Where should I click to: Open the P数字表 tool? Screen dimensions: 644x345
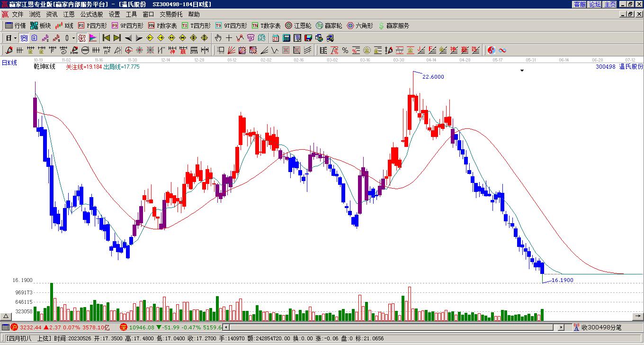(162, 26)
